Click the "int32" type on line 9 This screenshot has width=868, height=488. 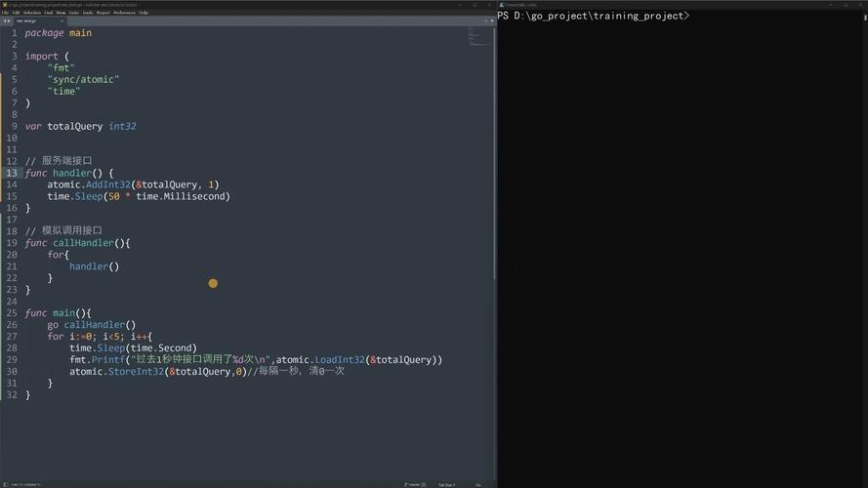coord(122,126)
